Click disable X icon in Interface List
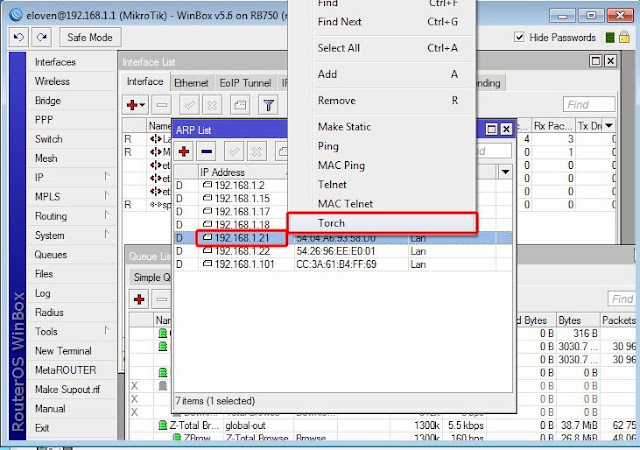640x450 pixels. pyautogui.click(x=212, y=105)
